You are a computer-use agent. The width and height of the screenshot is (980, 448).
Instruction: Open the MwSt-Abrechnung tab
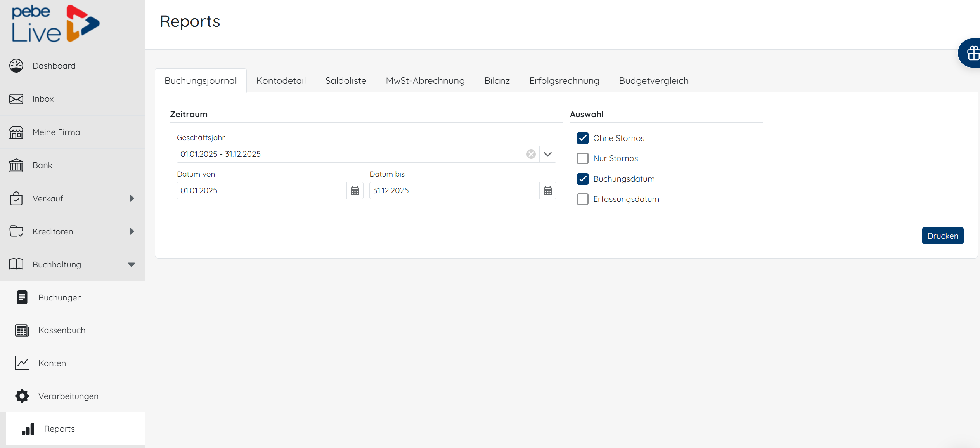(x=425, y=81)
